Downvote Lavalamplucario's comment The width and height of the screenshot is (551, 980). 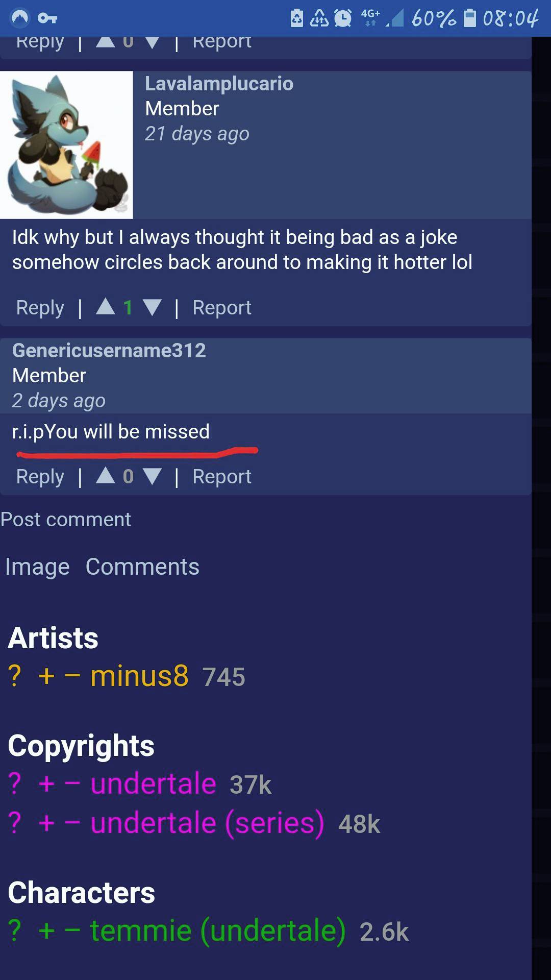coord(153,307)
